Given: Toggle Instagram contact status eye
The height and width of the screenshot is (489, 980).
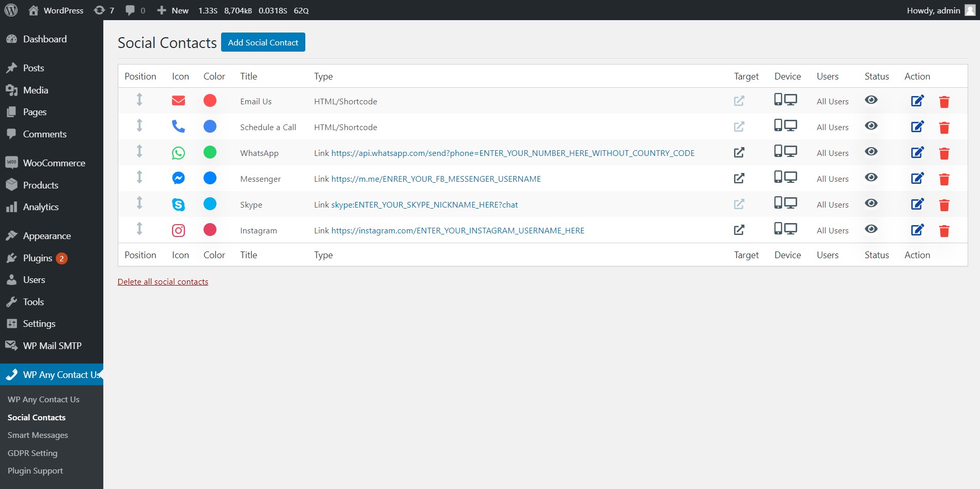Looking at the screenshot, I should (871, 229).
